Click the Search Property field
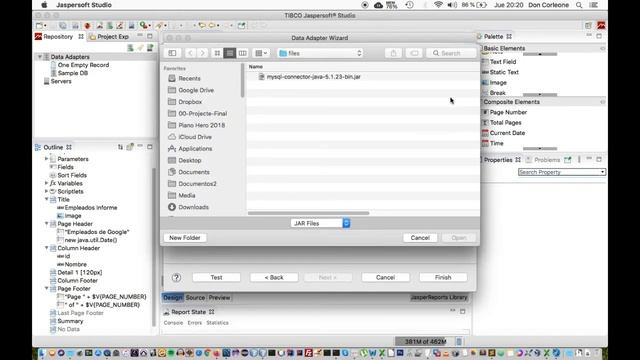This screenshot has height=360, width=640. point(562,172)
